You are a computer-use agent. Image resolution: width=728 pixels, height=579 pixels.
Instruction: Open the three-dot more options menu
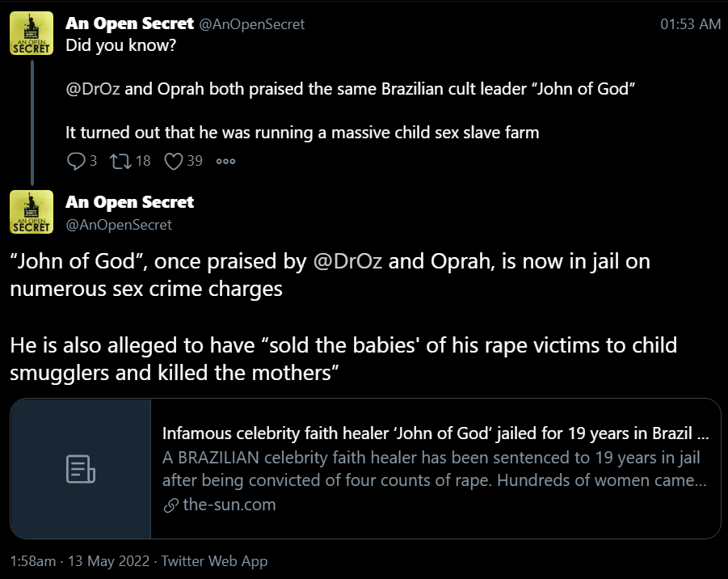click(226, 161)
